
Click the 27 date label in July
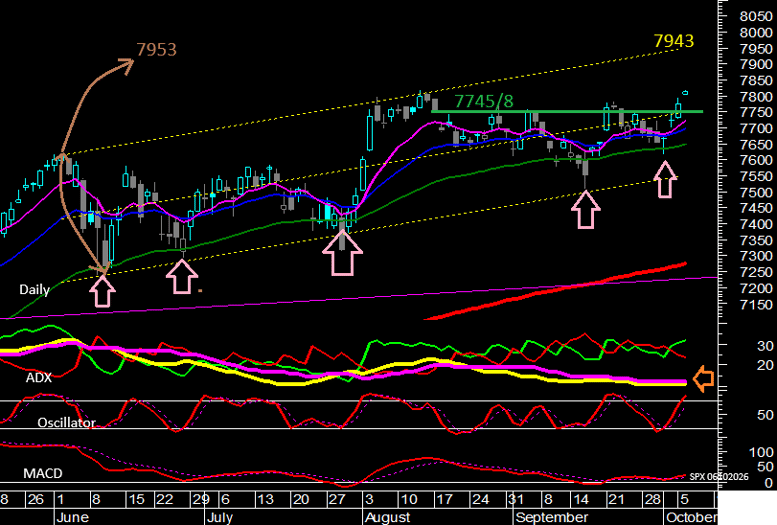click(336, 499)
